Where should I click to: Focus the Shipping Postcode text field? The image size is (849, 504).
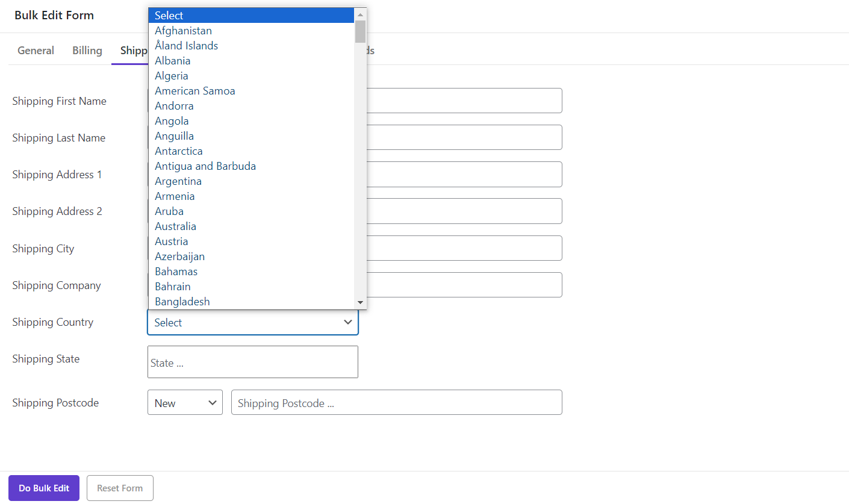(x=396, y=403)
